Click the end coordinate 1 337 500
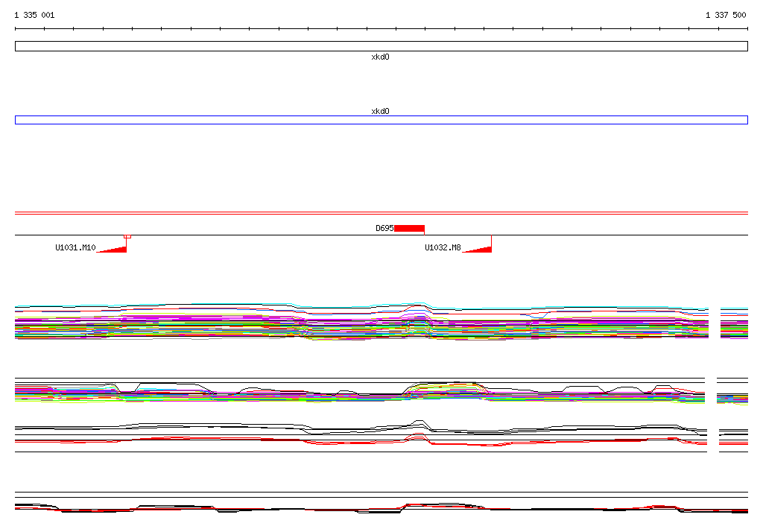763x532 pixels. [x=726, y=15]
